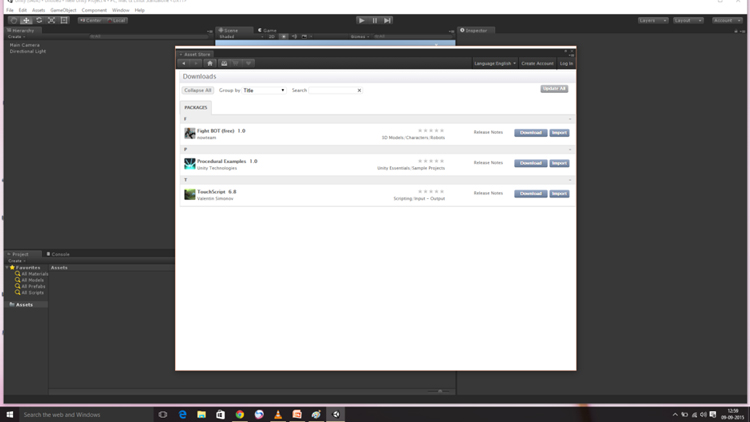Switch to the Game tab
750x422 pixels.
coord(267,30)
